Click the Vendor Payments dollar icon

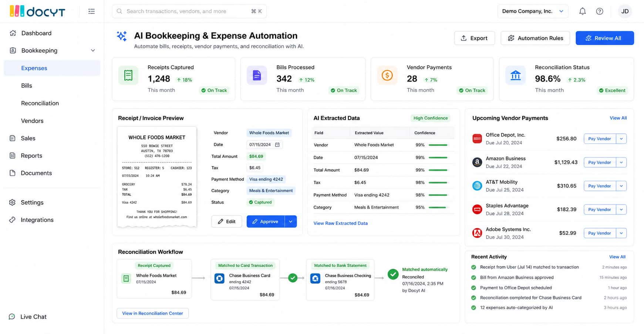(x=387, y=75)
